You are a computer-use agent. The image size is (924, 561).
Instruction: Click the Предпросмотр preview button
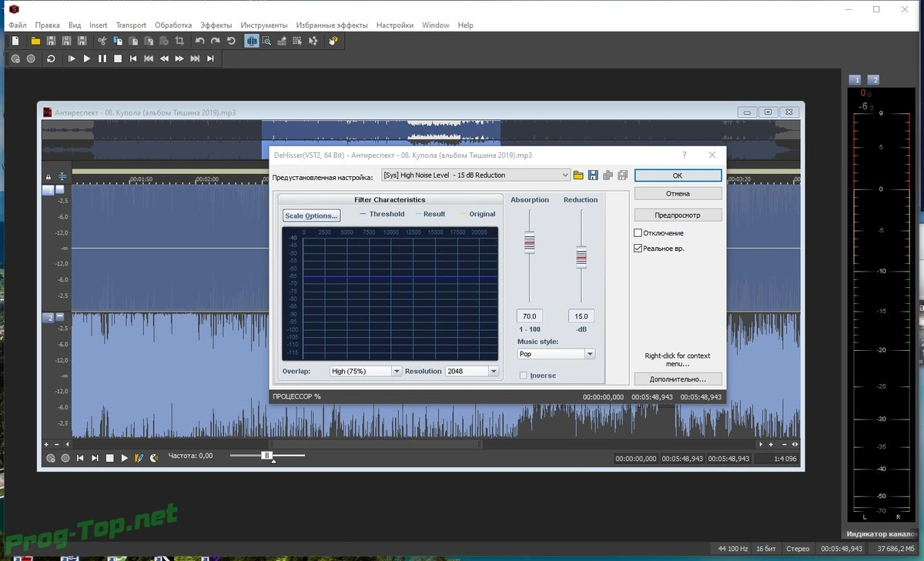[678, 215]
